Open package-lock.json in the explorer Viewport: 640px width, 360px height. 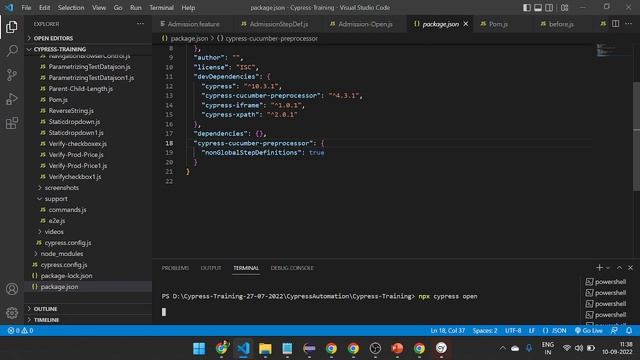point(66,276)
